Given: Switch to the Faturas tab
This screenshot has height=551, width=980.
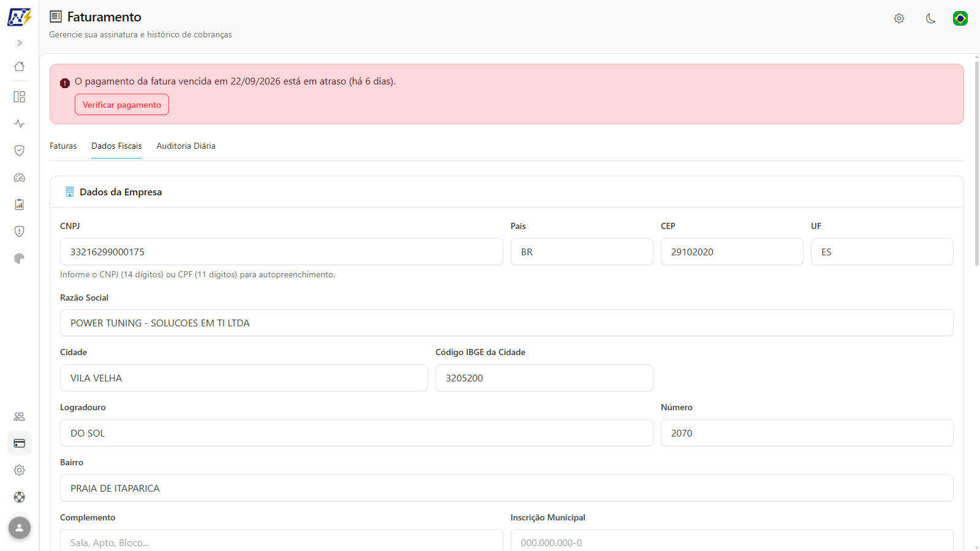Looking at the screenshot, I should click(x=63, y=146).
